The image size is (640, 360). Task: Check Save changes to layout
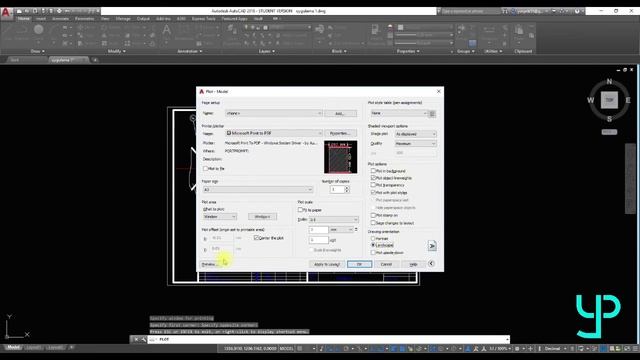click(373, 223)
